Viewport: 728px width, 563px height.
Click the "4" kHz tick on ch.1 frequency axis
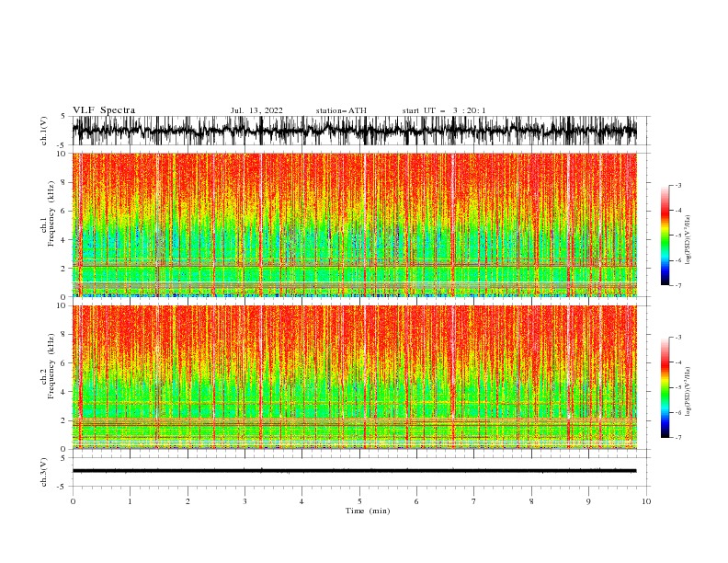coord(64,240)
